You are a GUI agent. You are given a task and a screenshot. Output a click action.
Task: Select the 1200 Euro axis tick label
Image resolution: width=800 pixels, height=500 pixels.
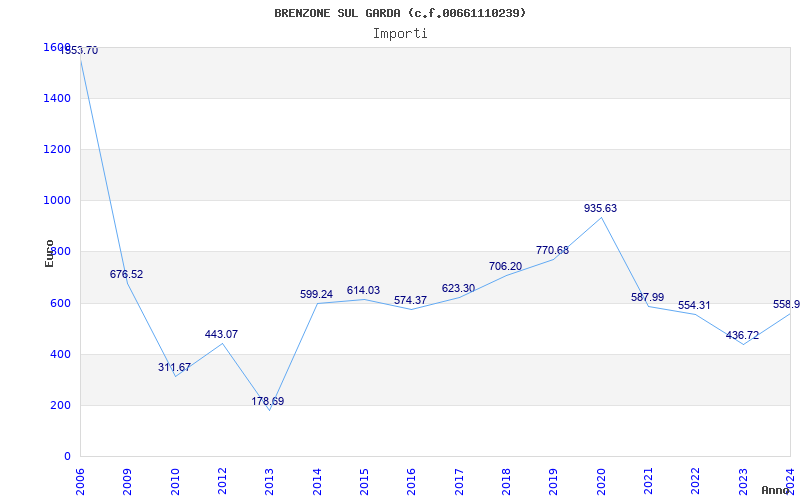[x=57, y=149]
